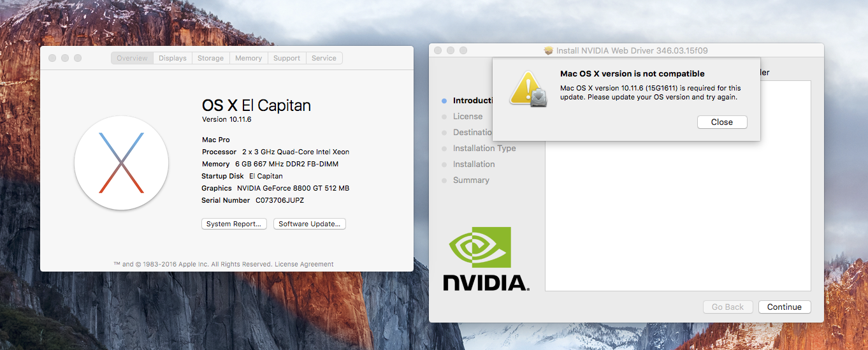868x350 pixels.
Task: Go to the Memory tab
Action: pos(249,58)
